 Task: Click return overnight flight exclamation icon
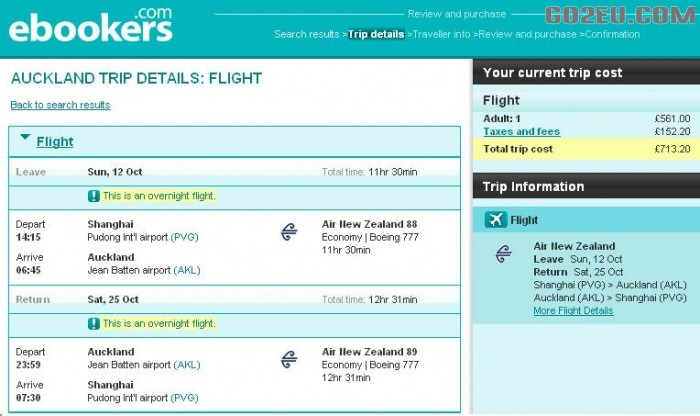click(94, 324)
